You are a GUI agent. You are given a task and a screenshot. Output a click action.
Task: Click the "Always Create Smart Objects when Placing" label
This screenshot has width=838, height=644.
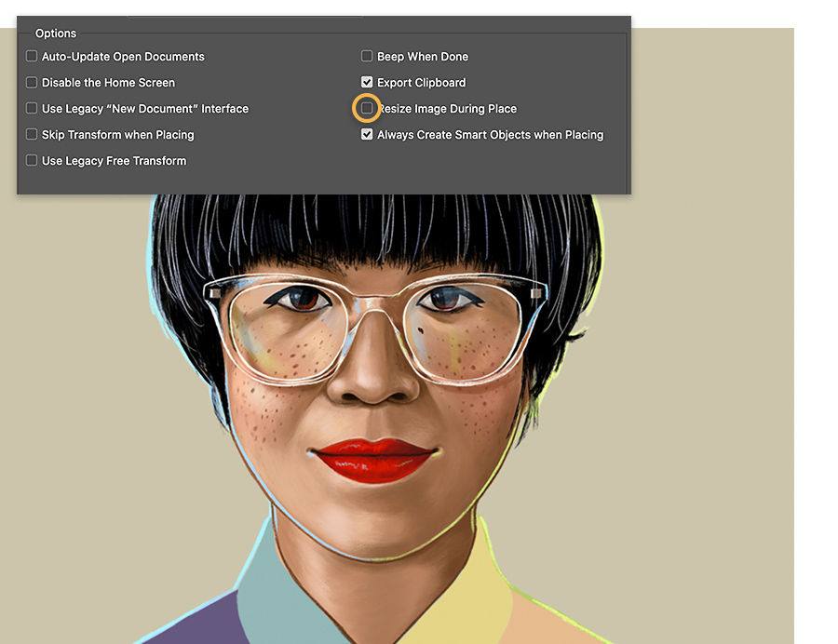[x=491, y=134]
